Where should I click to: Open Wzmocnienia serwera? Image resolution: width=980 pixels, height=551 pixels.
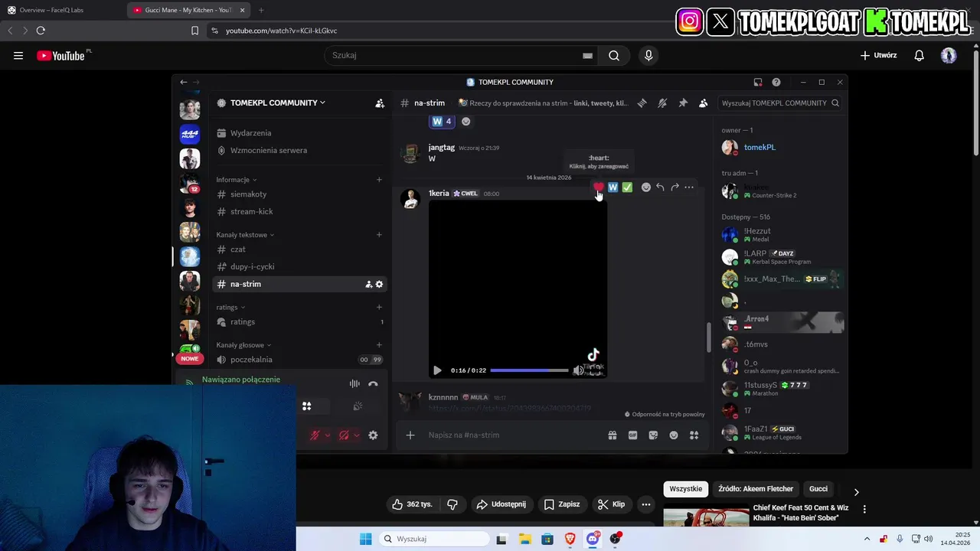click(x=299, y=151)
